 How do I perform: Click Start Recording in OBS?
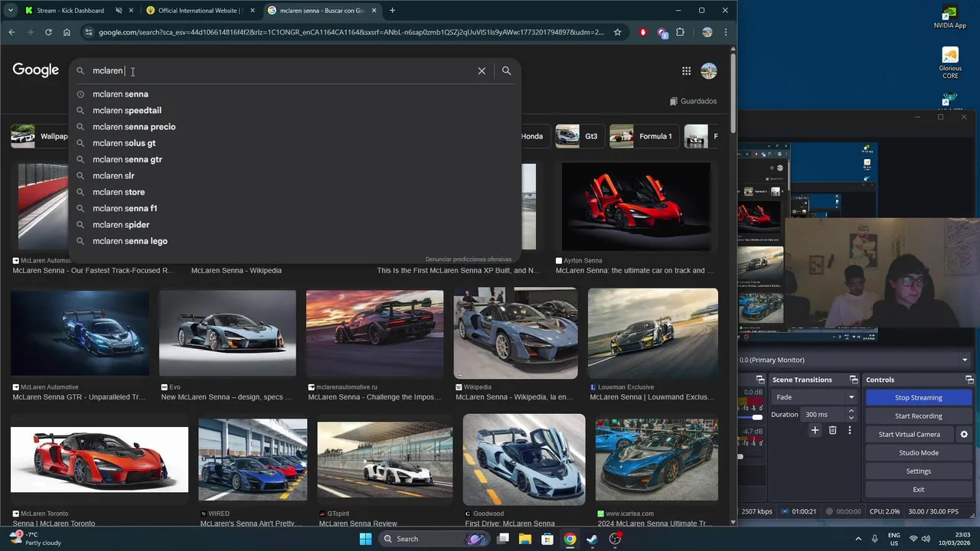coord(918,416)
